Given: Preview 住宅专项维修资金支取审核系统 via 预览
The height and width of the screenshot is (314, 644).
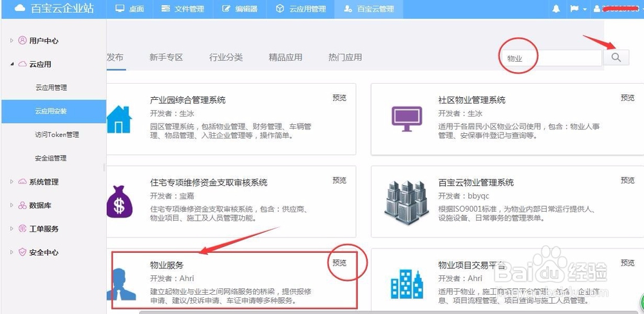Looking at the screenshot, I should tap(339, 180).
